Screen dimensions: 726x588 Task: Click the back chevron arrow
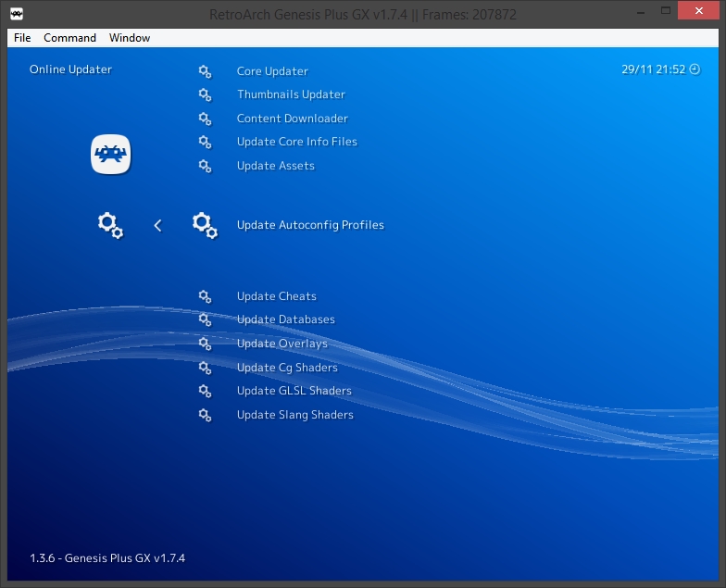[157, 226]
